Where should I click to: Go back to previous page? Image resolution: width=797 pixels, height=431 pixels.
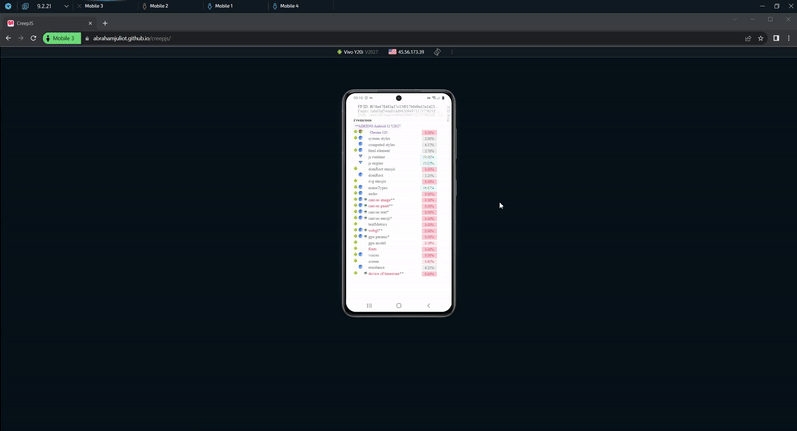click(8, 38)
